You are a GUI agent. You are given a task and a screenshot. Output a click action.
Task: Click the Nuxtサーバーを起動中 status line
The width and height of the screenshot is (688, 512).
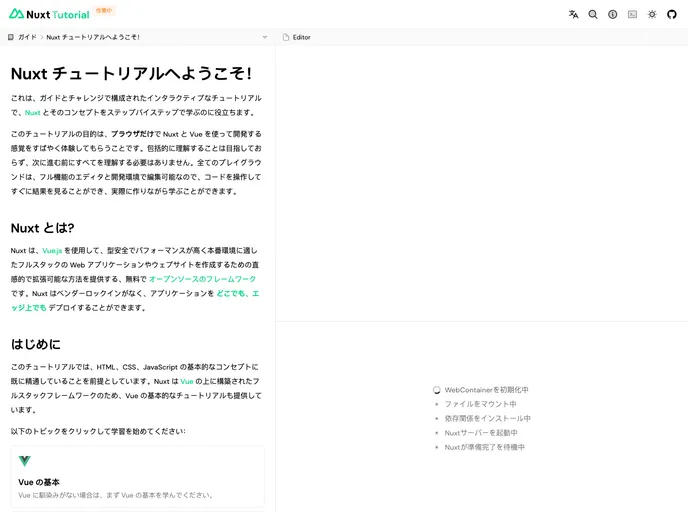[x=481, y=433]
